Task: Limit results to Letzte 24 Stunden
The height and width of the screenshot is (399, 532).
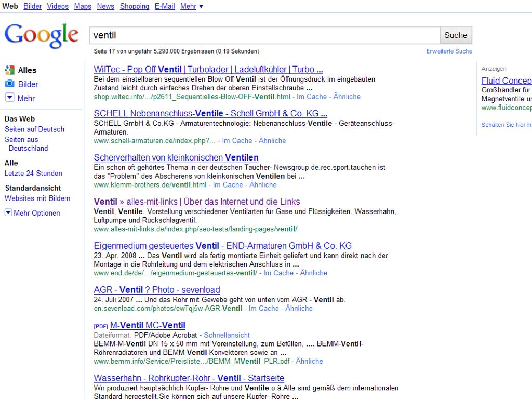Action: click(x=33, y=174)
